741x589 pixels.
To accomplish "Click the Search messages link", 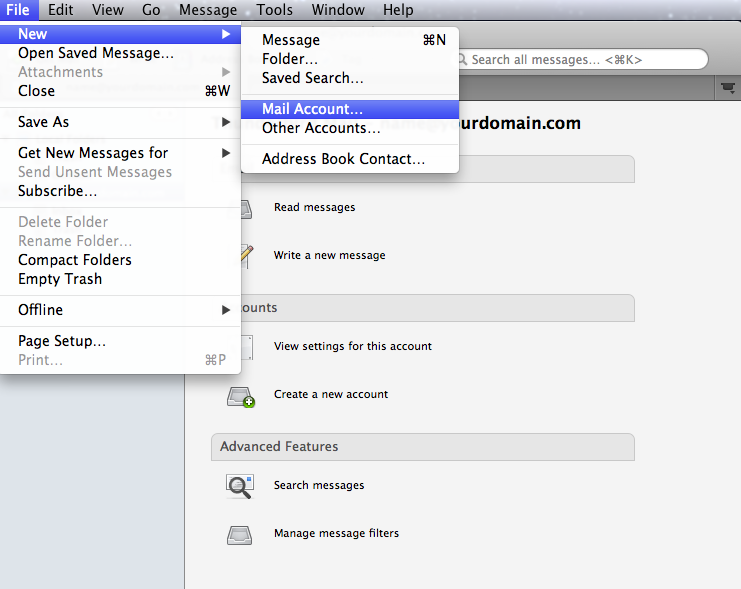I will (x=319, y=485).
